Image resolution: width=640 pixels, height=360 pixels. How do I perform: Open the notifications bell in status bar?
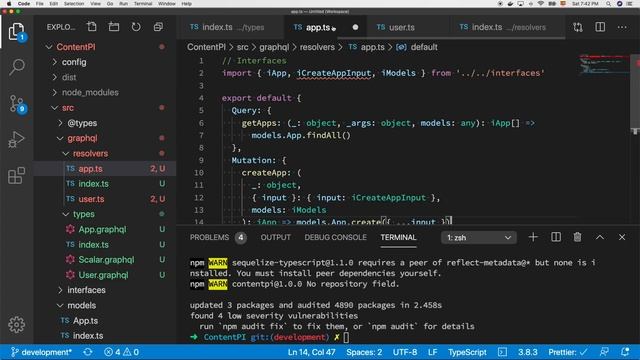625,352
